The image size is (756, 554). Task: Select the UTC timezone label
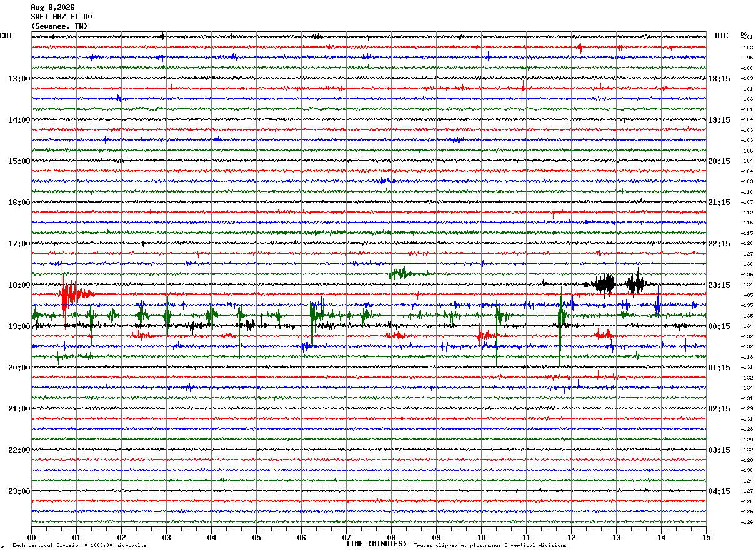pos(722,36)
